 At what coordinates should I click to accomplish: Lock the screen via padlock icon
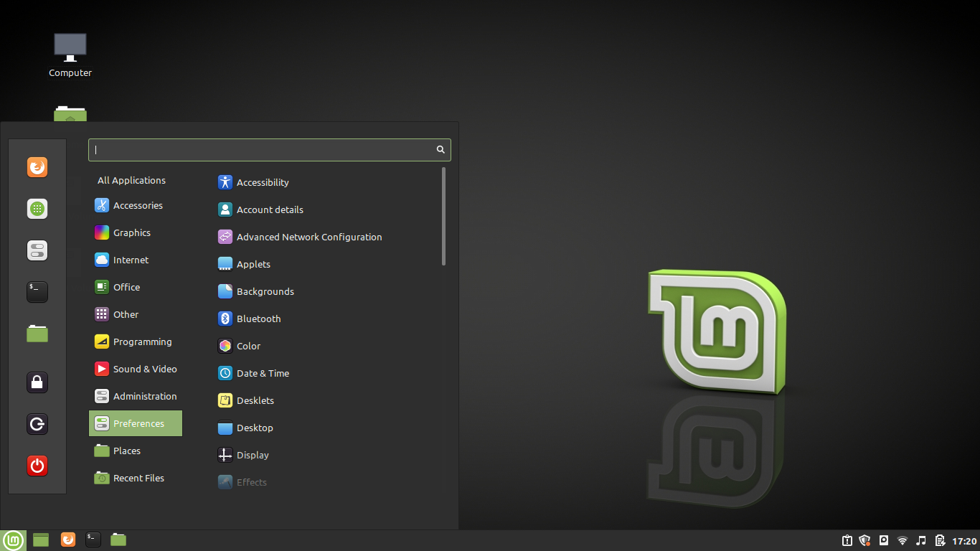coord(37,382)
